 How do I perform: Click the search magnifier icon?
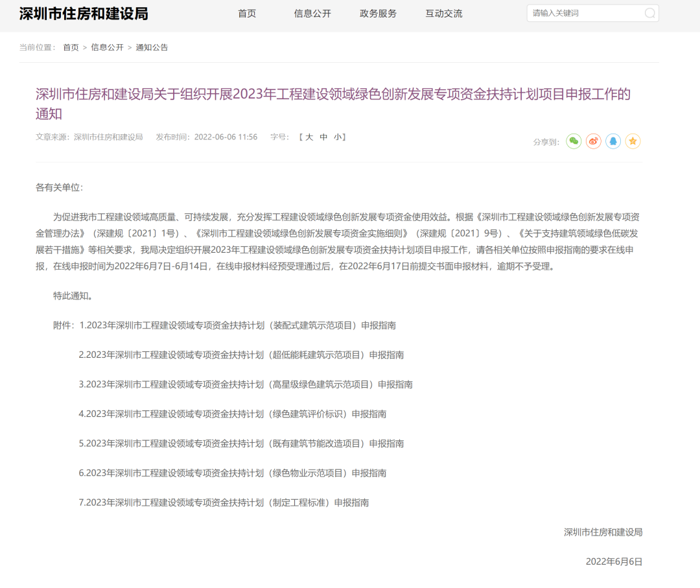click(x=649, y=14)
